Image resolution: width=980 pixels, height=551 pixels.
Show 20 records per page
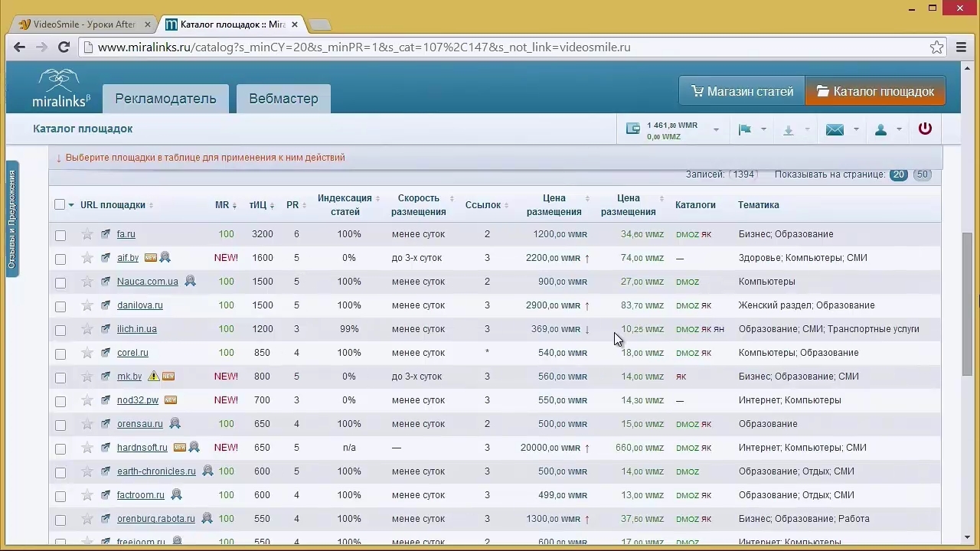pyautogui.click(x=898, y=174)
